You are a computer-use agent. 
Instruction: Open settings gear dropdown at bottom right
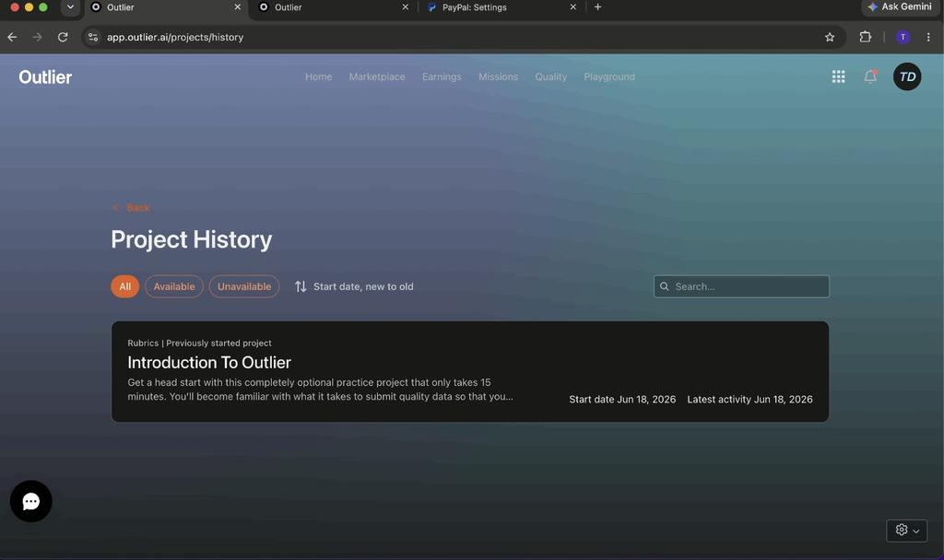[907, 530]
